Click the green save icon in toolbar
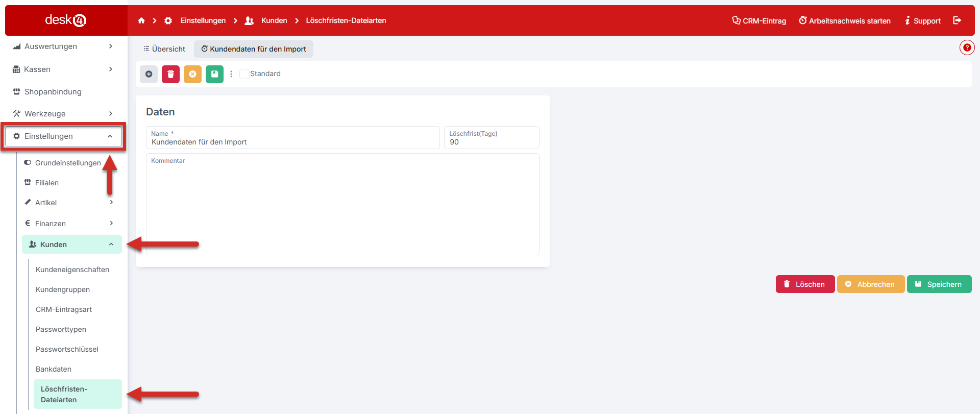 [214, 74]
